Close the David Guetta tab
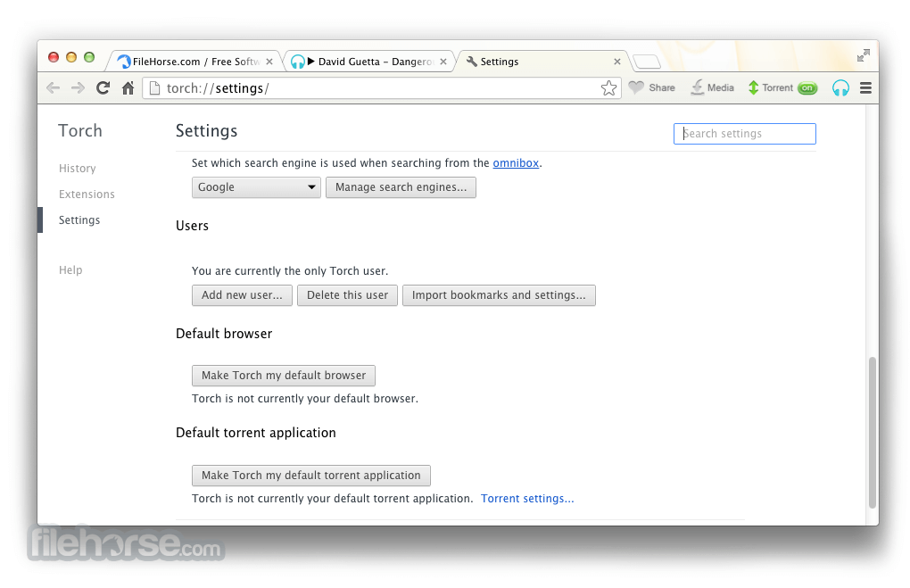The height and width of the screenshot is (588, 910). [443, 62]
